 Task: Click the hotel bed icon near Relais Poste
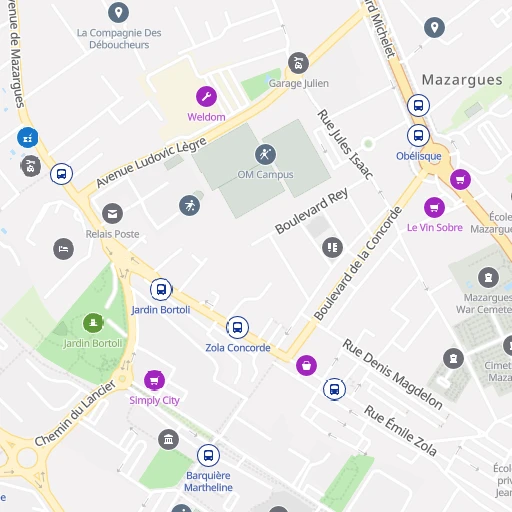pos(63,249)
